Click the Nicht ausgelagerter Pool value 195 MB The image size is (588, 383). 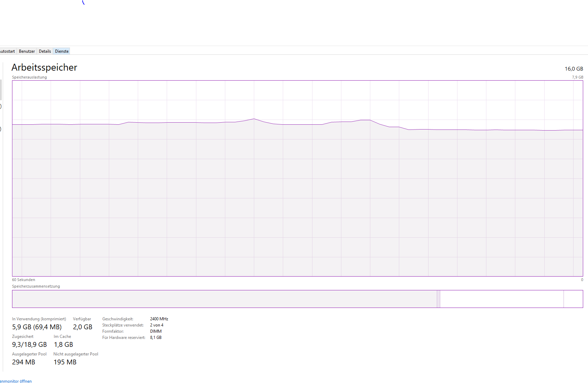pyautogui.click(x=65, y=362)
